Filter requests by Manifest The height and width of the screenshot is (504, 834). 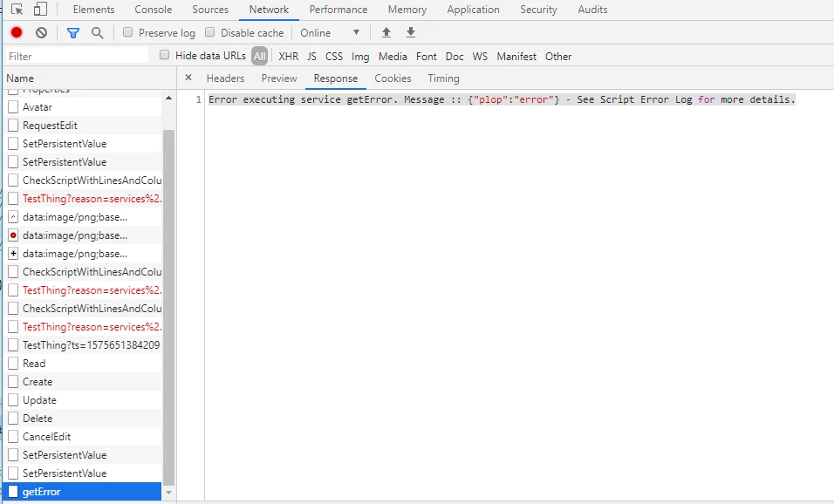[516, 57]
